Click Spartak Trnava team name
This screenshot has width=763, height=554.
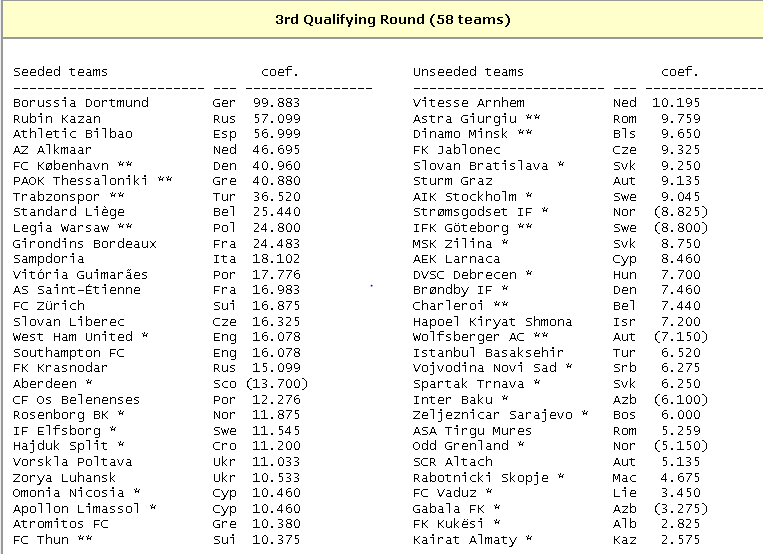[469, 384]
